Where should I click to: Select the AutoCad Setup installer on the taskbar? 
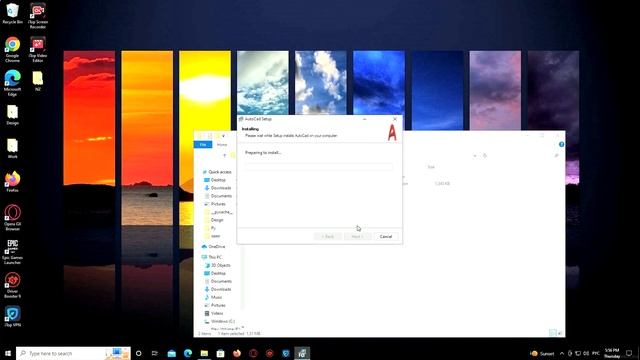(302, 353)
